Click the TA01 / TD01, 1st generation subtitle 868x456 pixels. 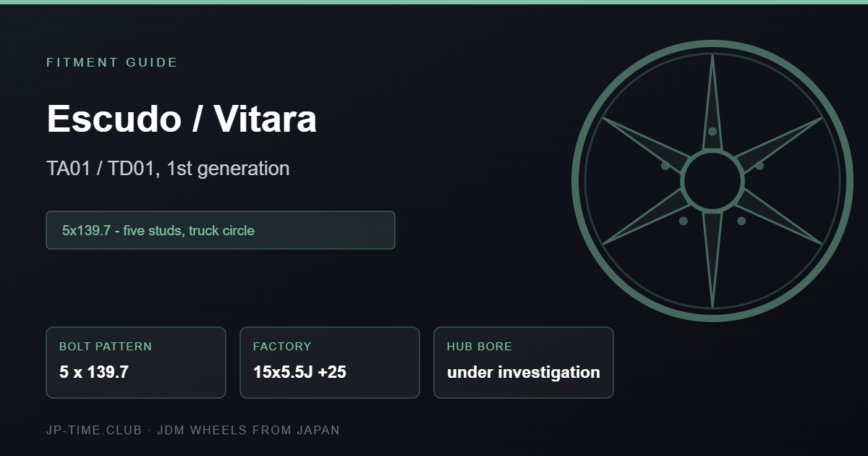pos(168,169)
